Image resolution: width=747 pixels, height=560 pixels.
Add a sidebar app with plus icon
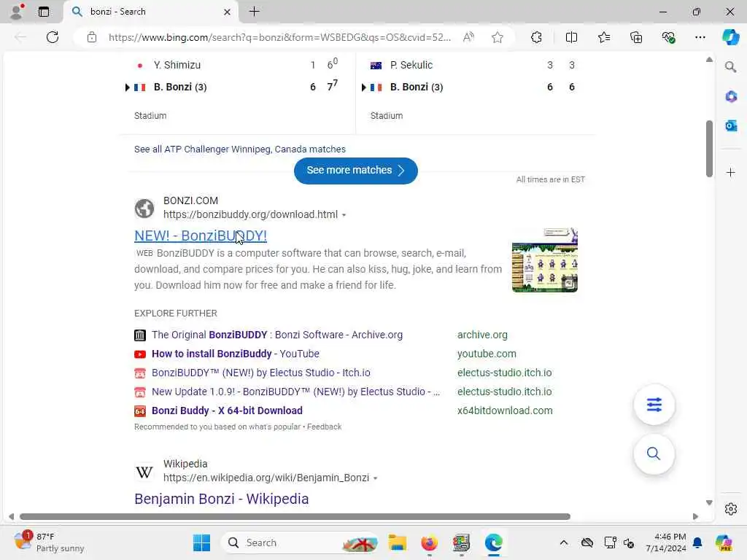(x=731, y=172)
